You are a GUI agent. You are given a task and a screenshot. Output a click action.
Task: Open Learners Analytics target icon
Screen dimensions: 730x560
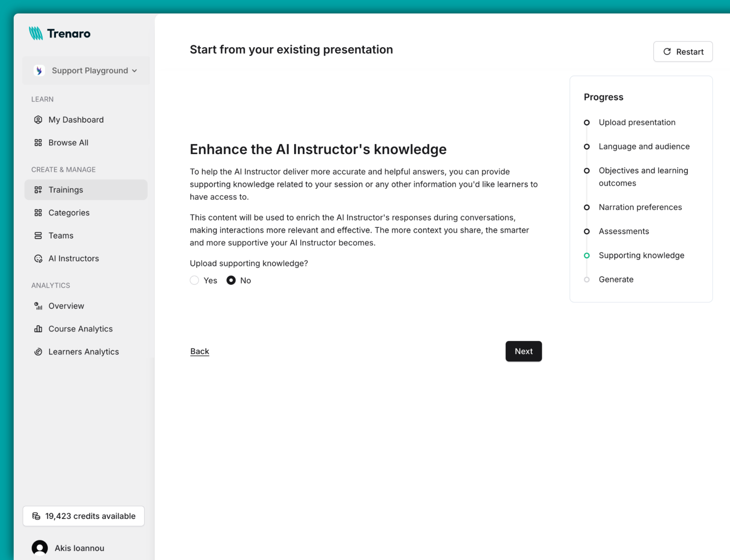point(38,351)
